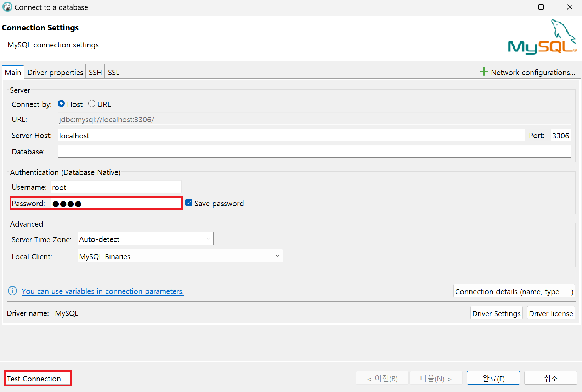Switch to the Driver properties tab

55,72
